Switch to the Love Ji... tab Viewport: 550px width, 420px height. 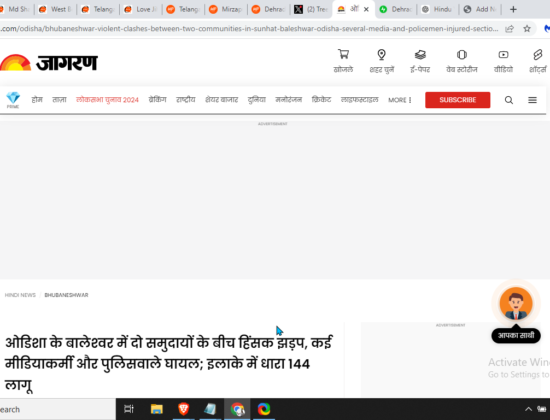141,9
